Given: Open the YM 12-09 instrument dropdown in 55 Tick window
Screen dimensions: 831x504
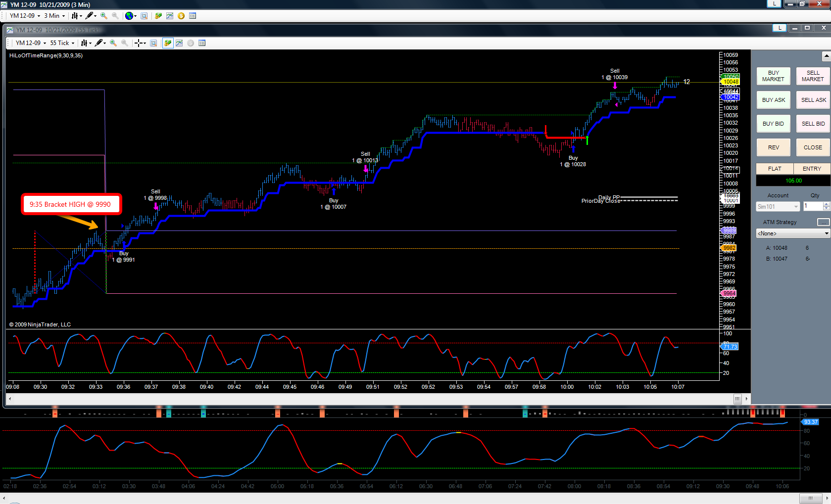Looking at the screenshot, I should [31, 43].
